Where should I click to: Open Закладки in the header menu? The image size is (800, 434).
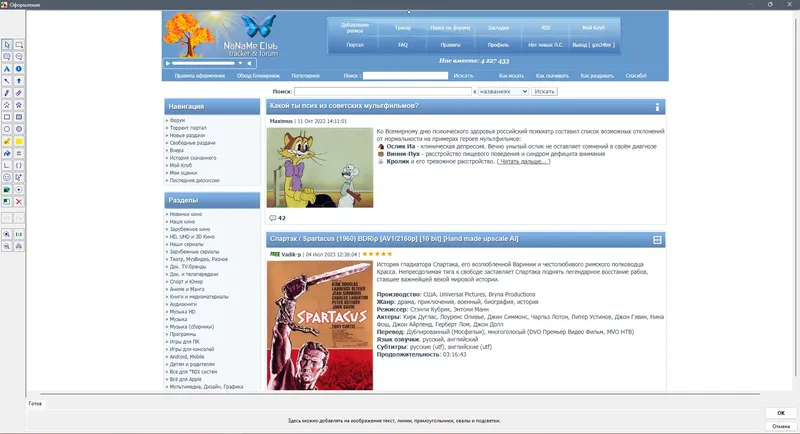[x=498, y=28]
